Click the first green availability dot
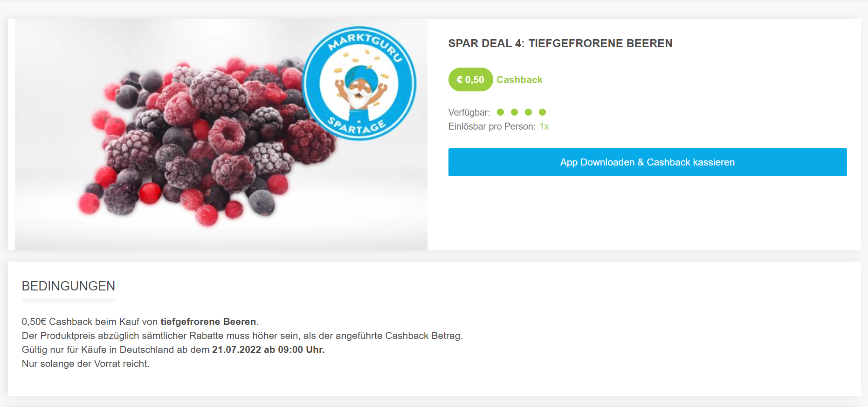The height and width of the screenshot is (407, 868). [x=501, y=112]
